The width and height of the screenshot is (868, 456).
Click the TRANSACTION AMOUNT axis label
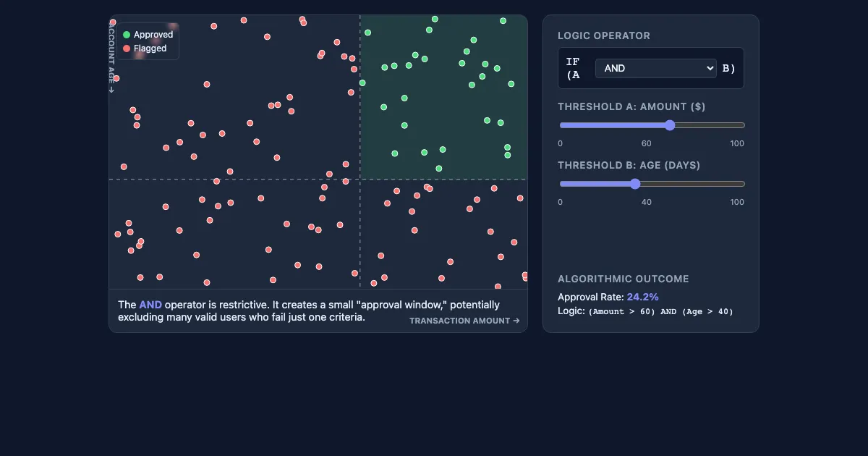pyautogui.click(x=464, y=321)
